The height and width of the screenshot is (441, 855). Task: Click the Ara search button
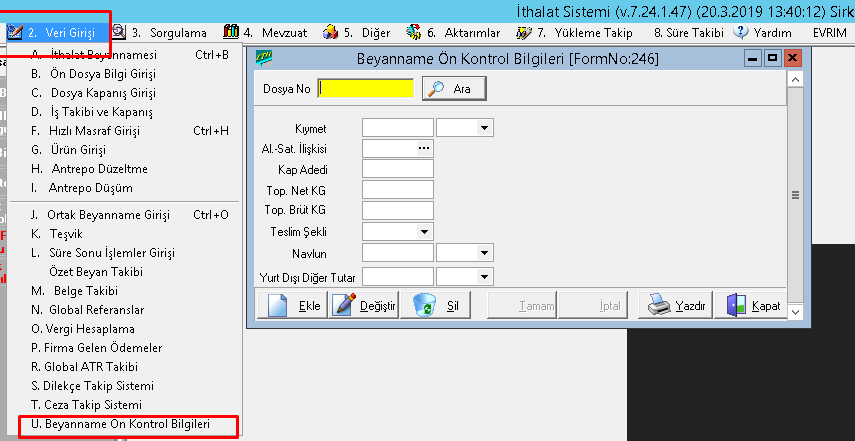coord(454,88)
